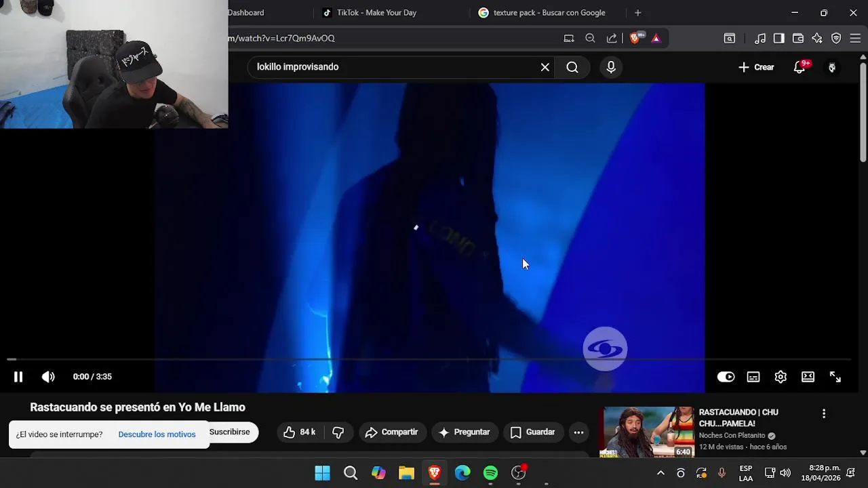Open the Windows Start menu
The width and height of the screenshot is (868, 488).
point(322,473)
